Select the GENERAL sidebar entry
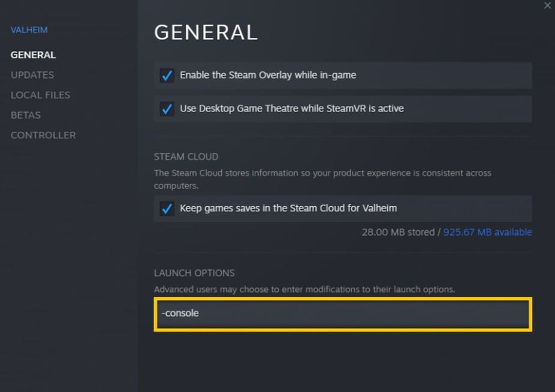 point(33,55)
